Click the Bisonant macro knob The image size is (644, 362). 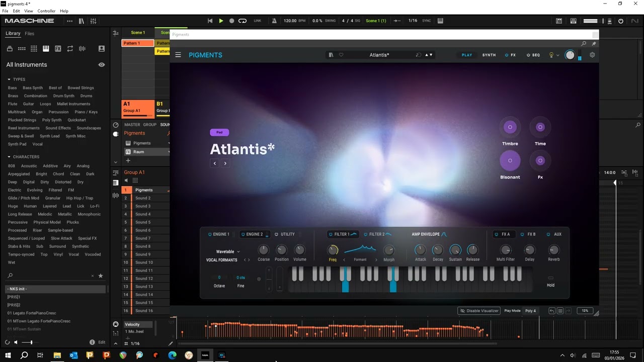(x=510, y=160)
